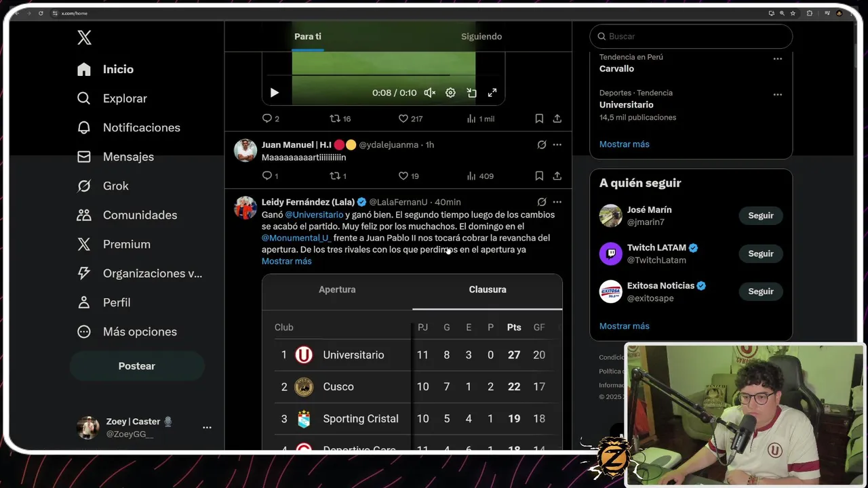Toggle picture-in-picture for the video
This screenshot has width=868, height=488.
471,93
